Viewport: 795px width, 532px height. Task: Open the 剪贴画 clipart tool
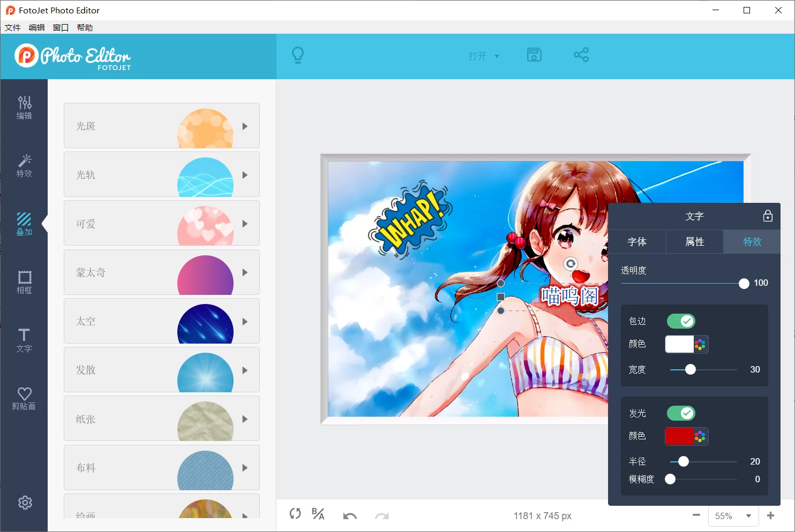pyautogui.click(x=24, y=399)
